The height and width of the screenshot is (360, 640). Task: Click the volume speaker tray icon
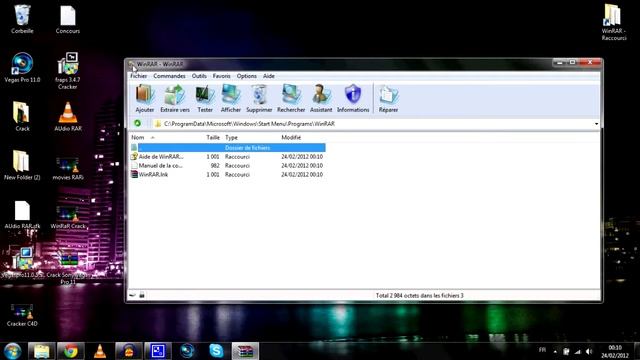pyautogui.click(x=589, y=351)
